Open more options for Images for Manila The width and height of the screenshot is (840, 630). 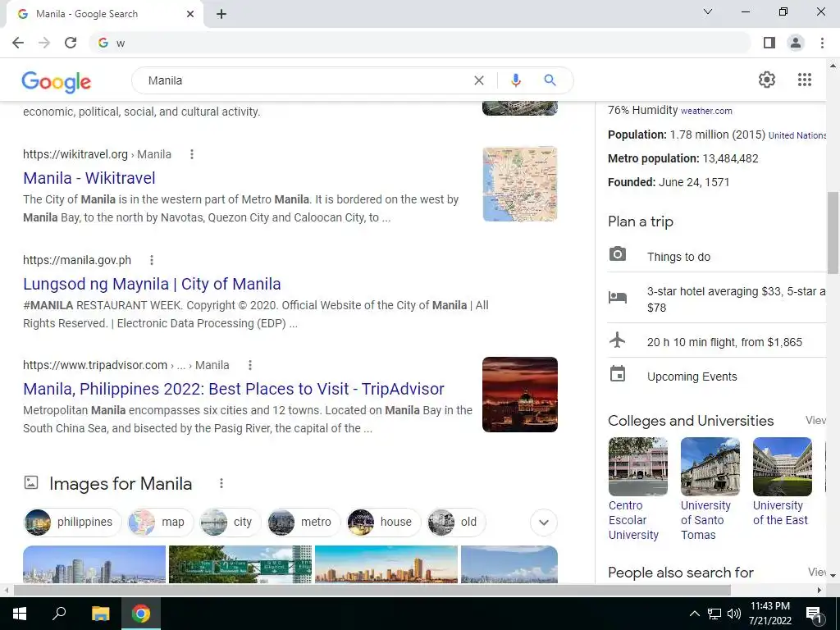tap(221, 483)
